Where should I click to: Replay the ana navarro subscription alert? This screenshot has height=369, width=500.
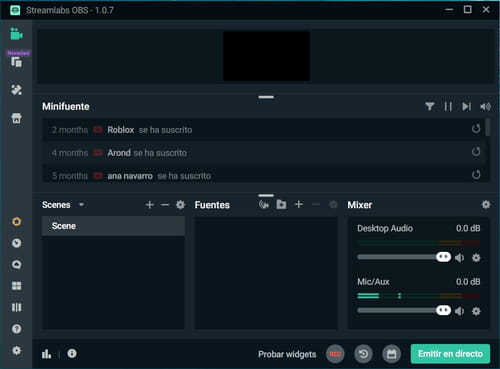click(476, 174)
